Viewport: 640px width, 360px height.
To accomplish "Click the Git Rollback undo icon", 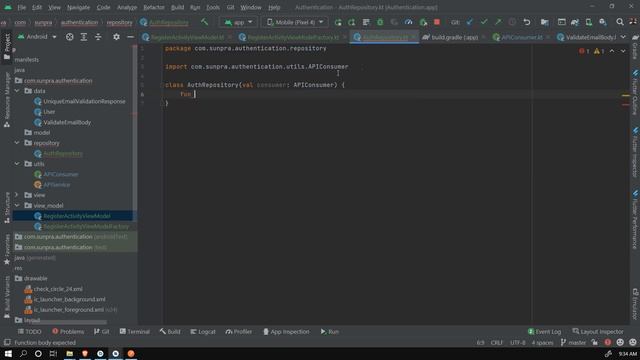I will click(527, 22).
